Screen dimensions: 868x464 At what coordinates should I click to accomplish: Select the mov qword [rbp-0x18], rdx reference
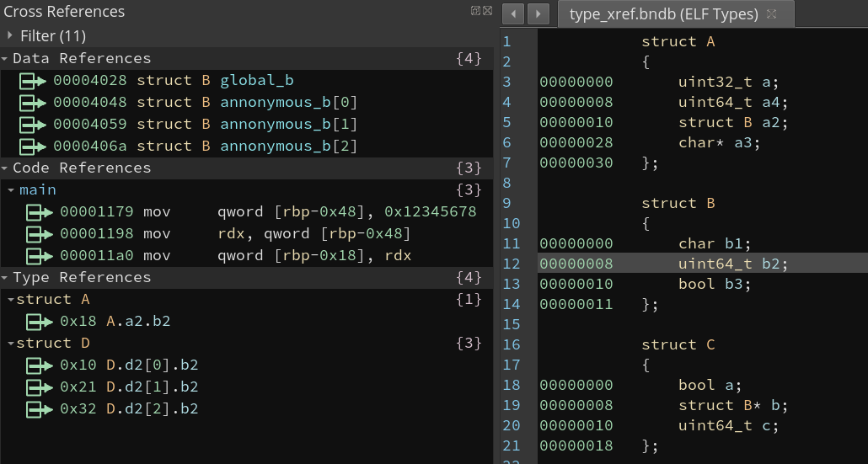pos(246,256)
